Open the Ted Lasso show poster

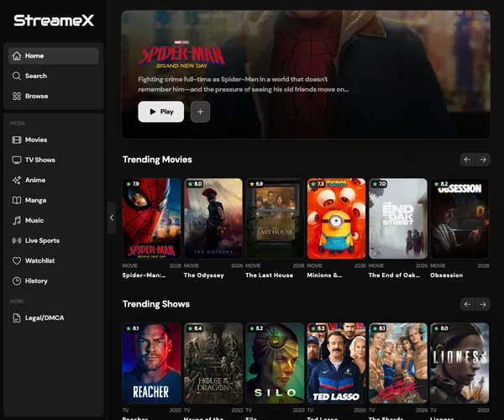(336, 363)
